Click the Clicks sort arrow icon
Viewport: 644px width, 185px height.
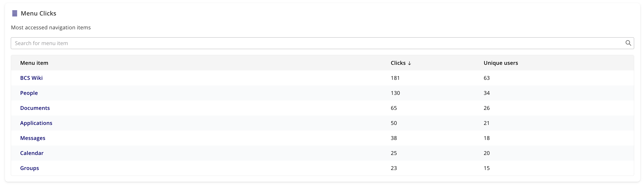(x=409, y=63)
